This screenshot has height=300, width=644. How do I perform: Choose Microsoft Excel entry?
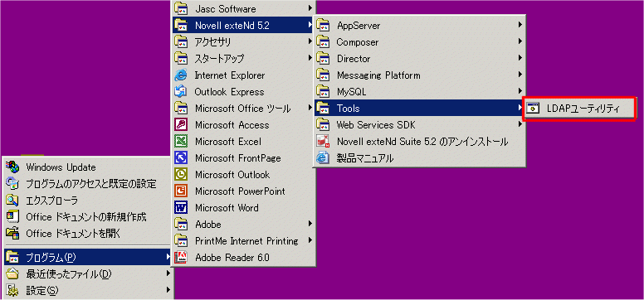tap(243, 142)
